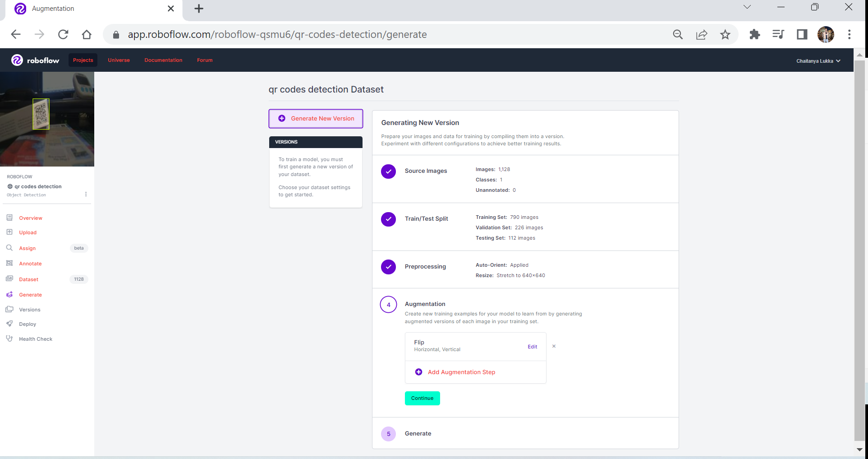Click the Generate icon in sidebar
This screenshot has height=459, width=868.
click(9, 294)
